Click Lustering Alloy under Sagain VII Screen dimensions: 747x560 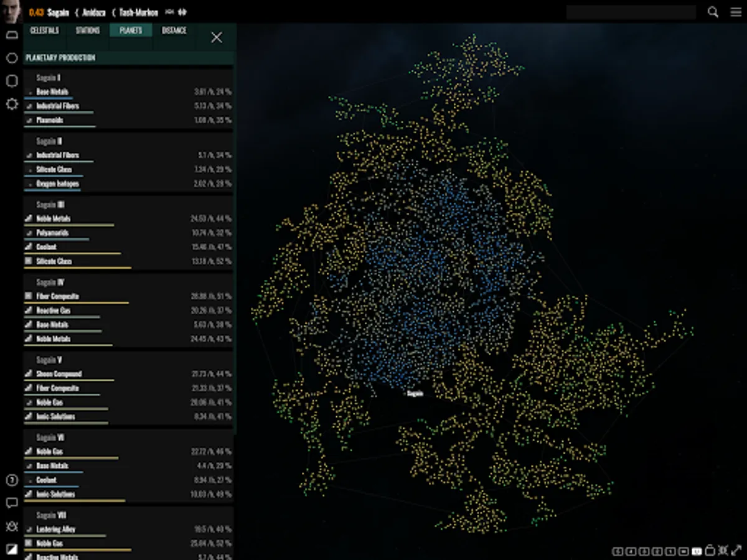point(56,530)
